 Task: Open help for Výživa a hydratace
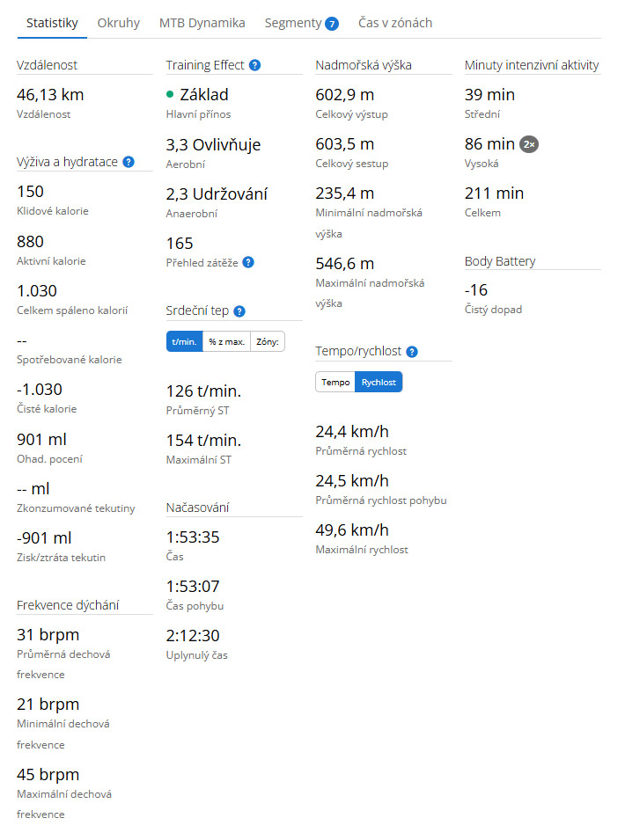coord(129,162)
